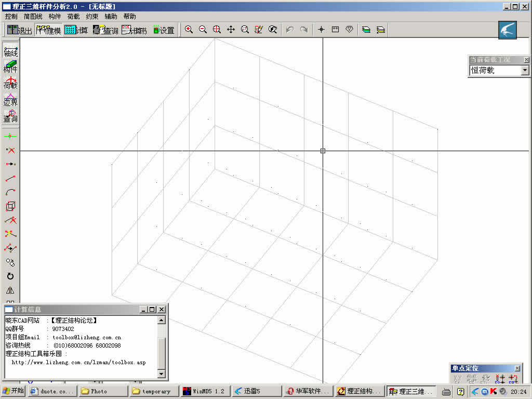The height and width of the screenshot is (399, 532).
Task: Click the undo arrow icon
Action: tap(290, 30)
